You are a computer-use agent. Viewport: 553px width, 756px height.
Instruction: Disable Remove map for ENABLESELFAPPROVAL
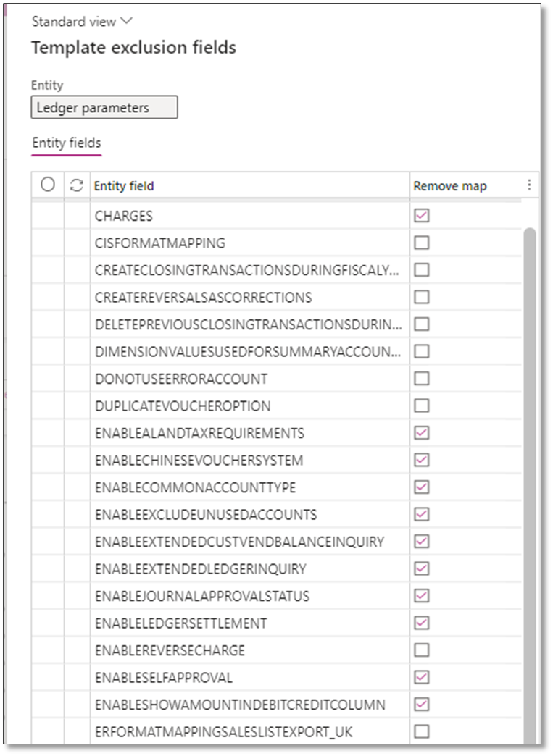[422, 677]
